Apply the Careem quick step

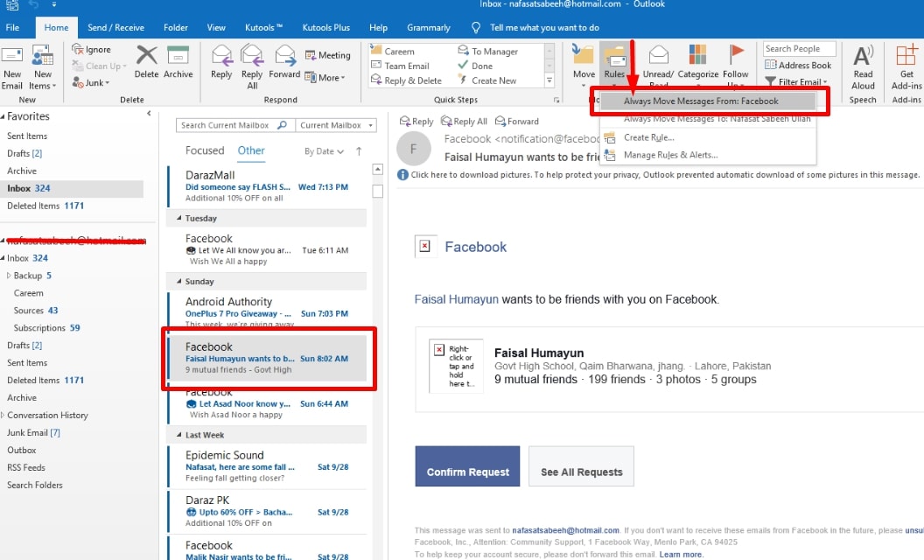coord(393,52)
